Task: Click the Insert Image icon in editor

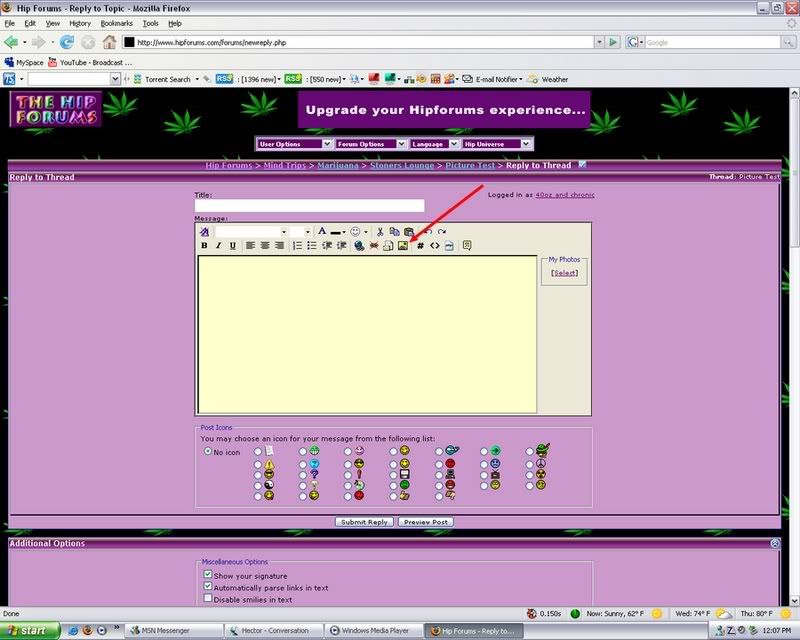Action: point(402,245)
